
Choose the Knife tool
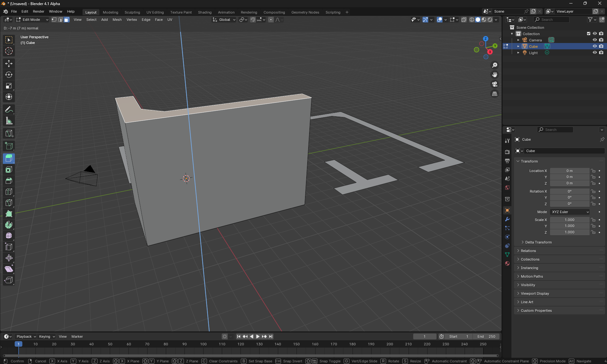click(9, 203)
